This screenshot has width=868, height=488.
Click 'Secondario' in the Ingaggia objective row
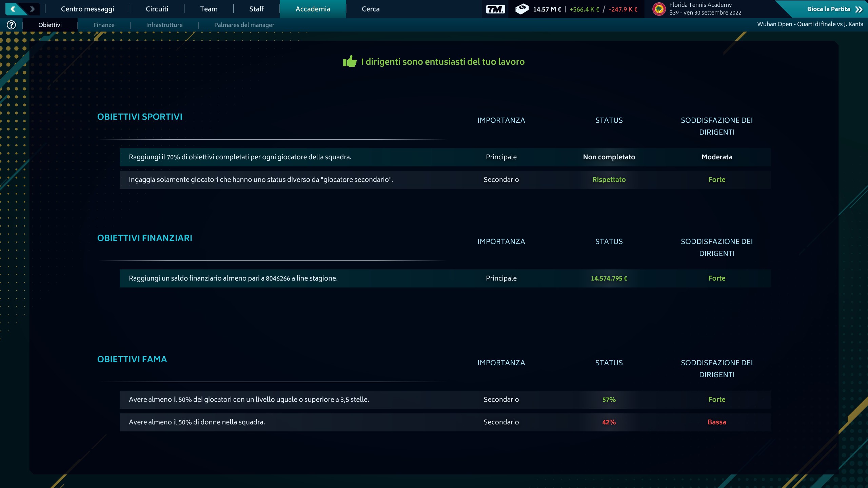pyautogui.click(x=501, y=180)
